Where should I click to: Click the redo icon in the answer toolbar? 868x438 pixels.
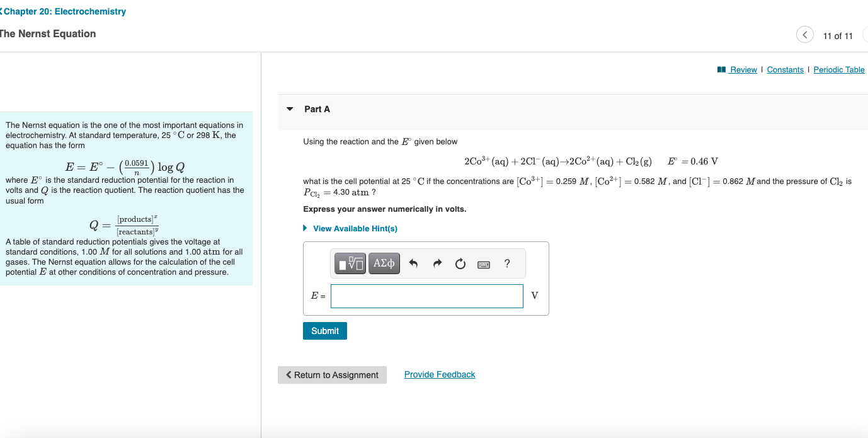[437, 263]
